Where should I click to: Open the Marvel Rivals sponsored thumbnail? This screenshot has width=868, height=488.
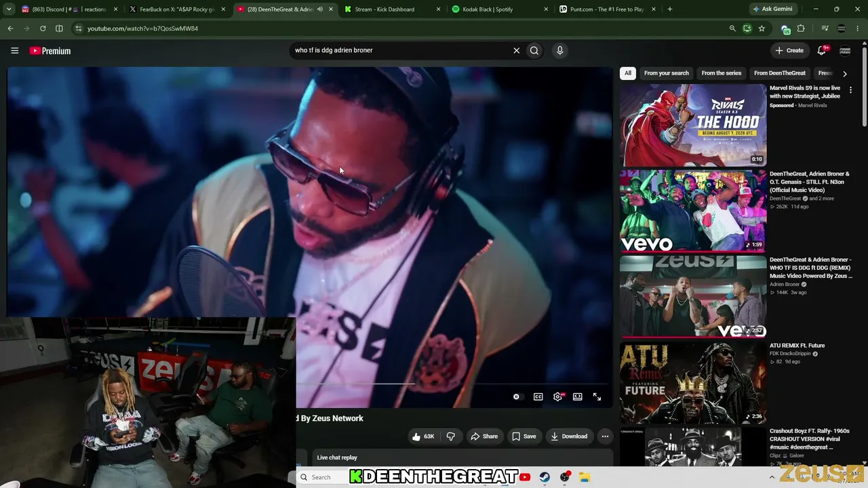[693, 125]
